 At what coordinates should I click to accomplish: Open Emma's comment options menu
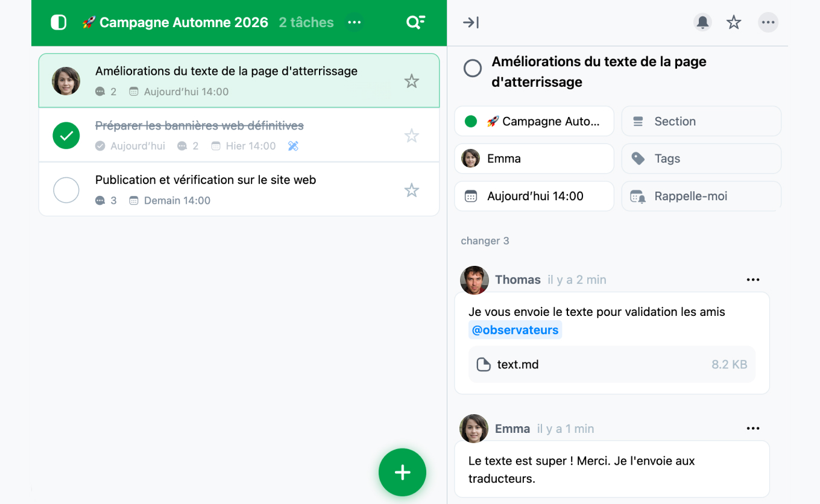(753, 429)
